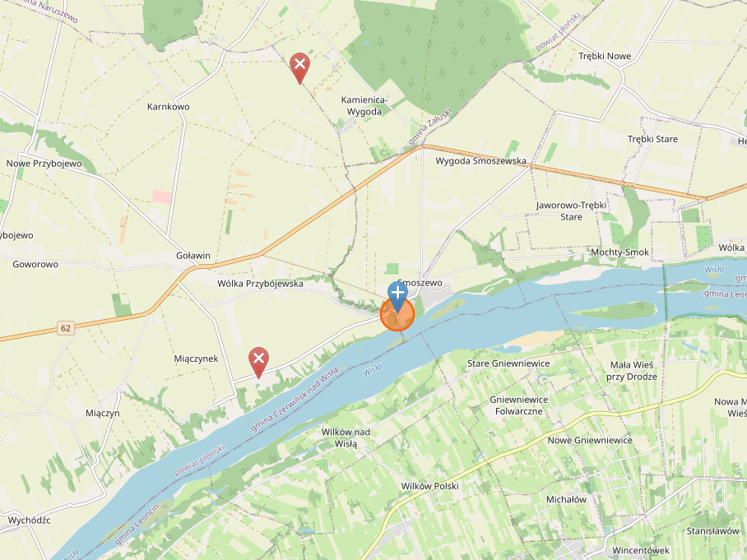Select the Wólka Przybójewska label

260,284
